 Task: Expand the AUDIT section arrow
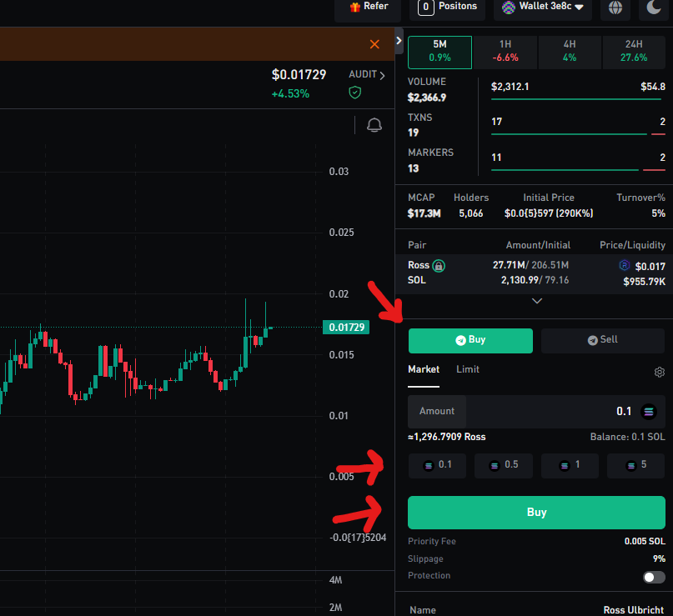[383, 75]
